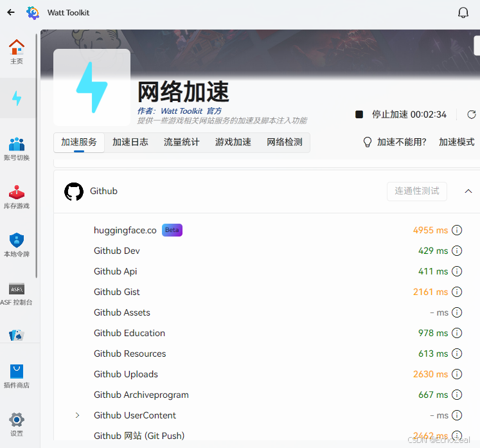Screen dimensions: 480x448
Task: Click 连通性测试 connectivity test button
Action: tap(416, 192)
